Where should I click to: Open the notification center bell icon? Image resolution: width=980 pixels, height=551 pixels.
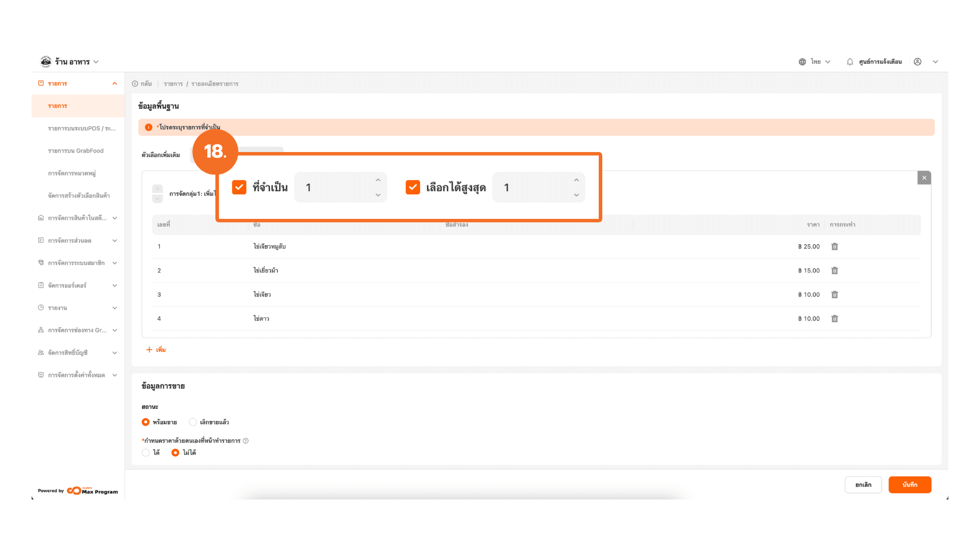coord(850,62)
